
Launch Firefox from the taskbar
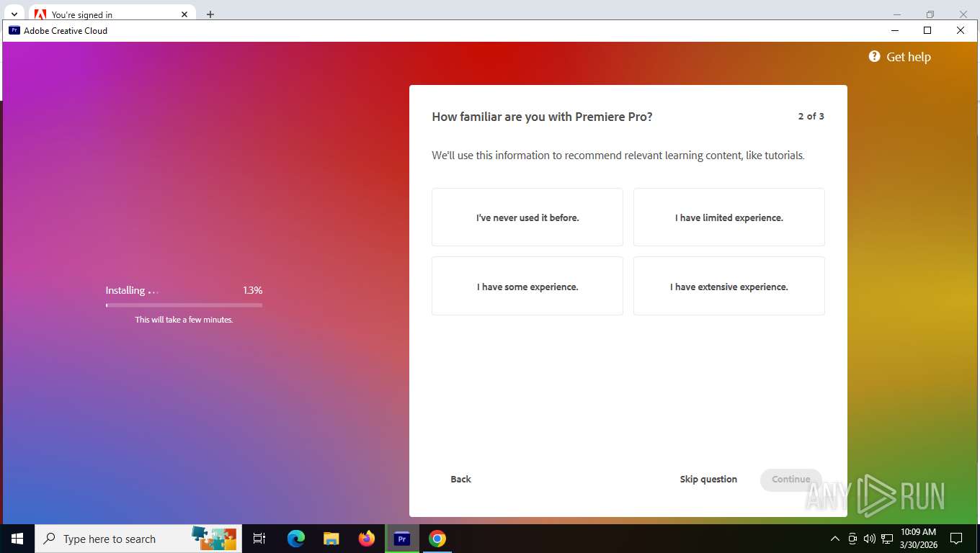tap(367, 539)
